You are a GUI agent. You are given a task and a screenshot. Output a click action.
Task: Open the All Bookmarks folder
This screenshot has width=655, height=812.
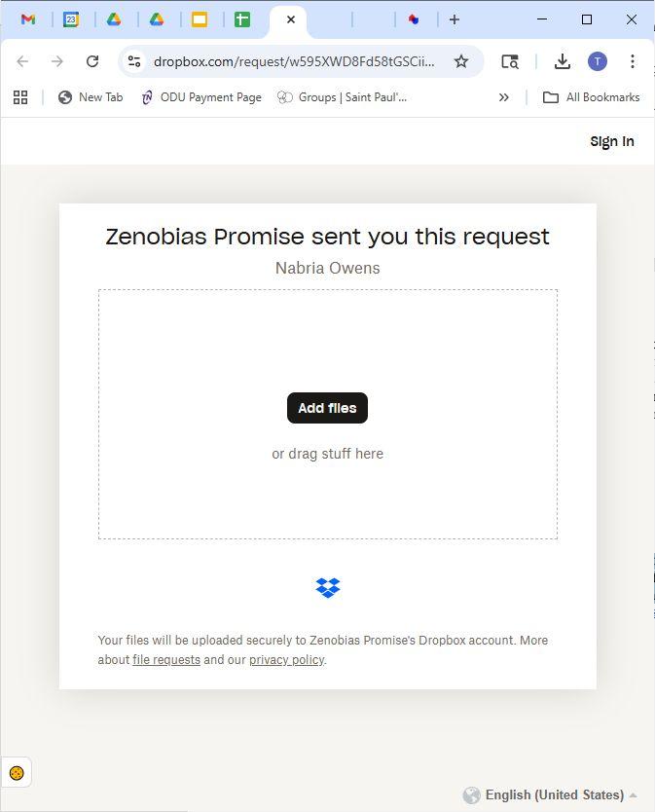(591, 97)
